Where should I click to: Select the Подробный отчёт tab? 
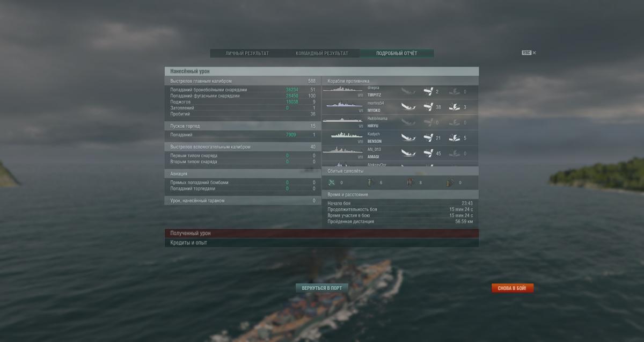[x=397, y=53]
